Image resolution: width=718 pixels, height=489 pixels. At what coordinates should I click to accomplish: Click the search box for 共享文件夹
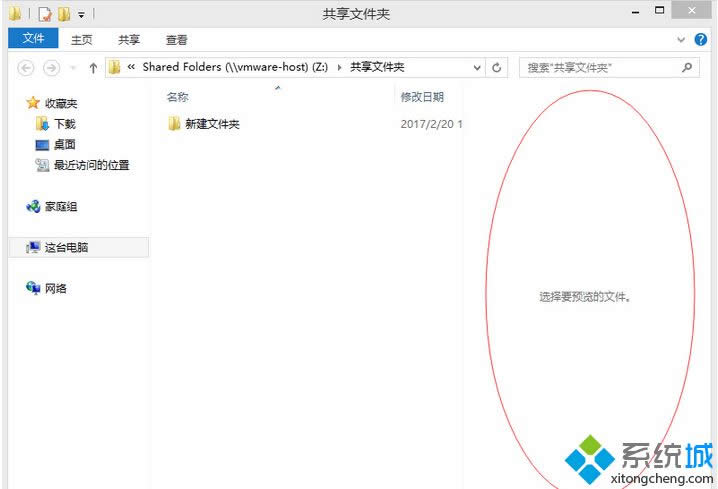600,68
